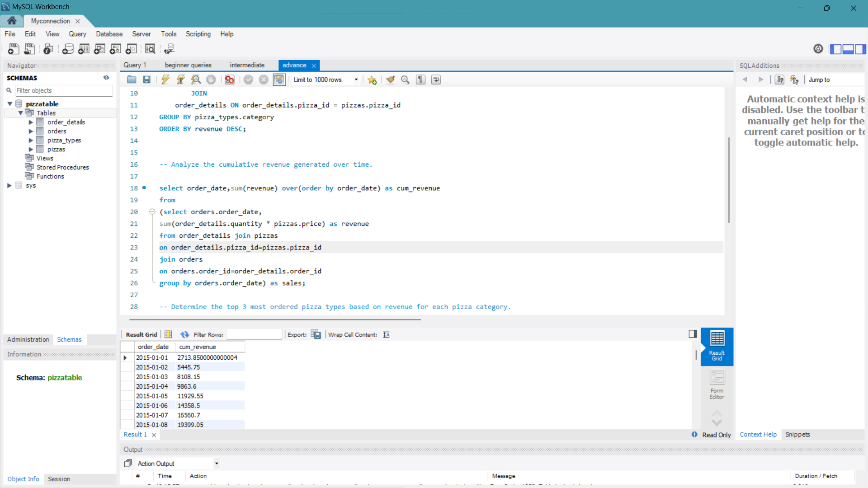Click the Filter Rows input field

pos(254,334)
